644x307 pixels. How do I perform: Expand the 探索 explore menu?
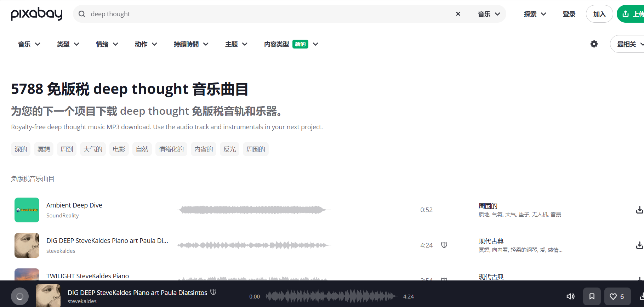pos(535,14)
